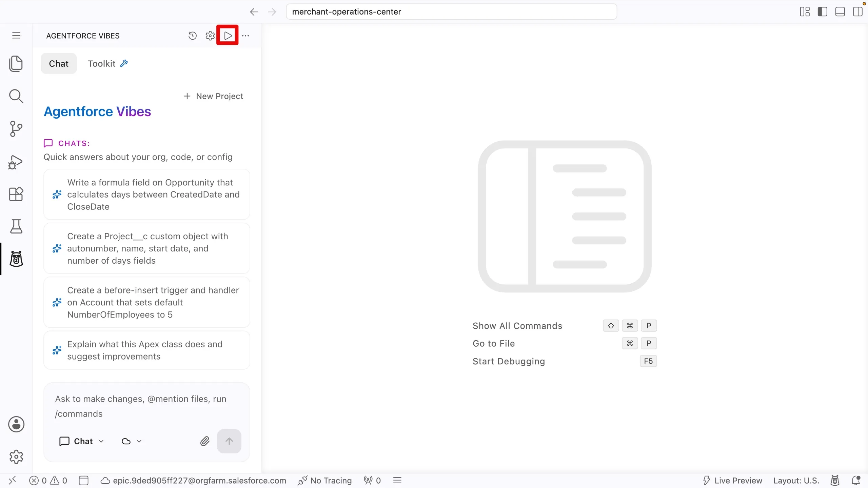Click the org username in the status bar

[x=194, y=481]
